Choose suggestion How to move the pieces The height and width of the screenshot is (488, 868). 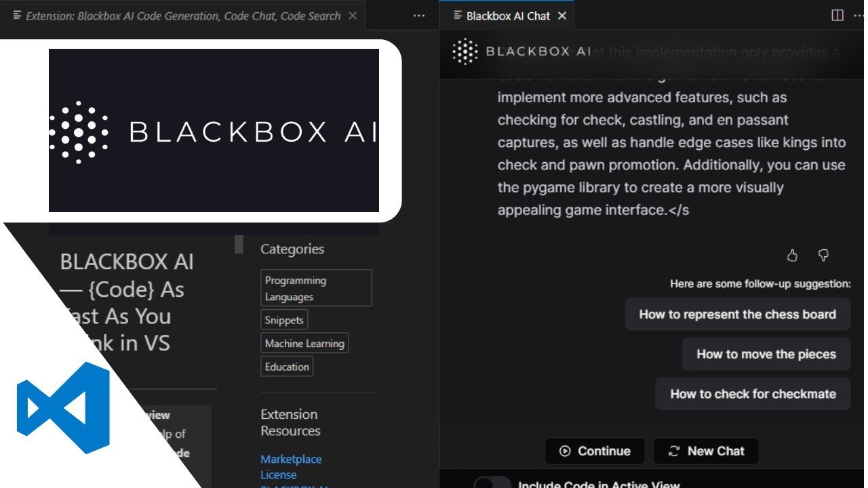pos(766,354)
